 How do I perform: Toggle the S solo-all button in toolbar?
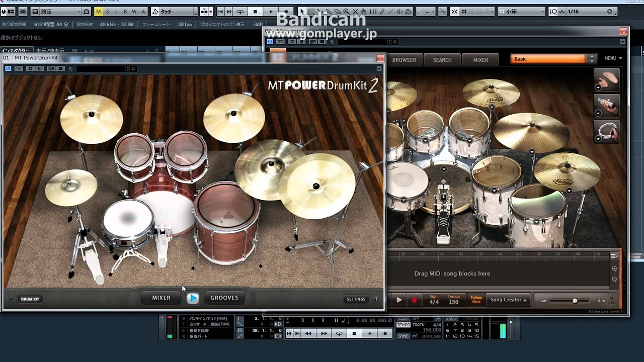[107, 11]
